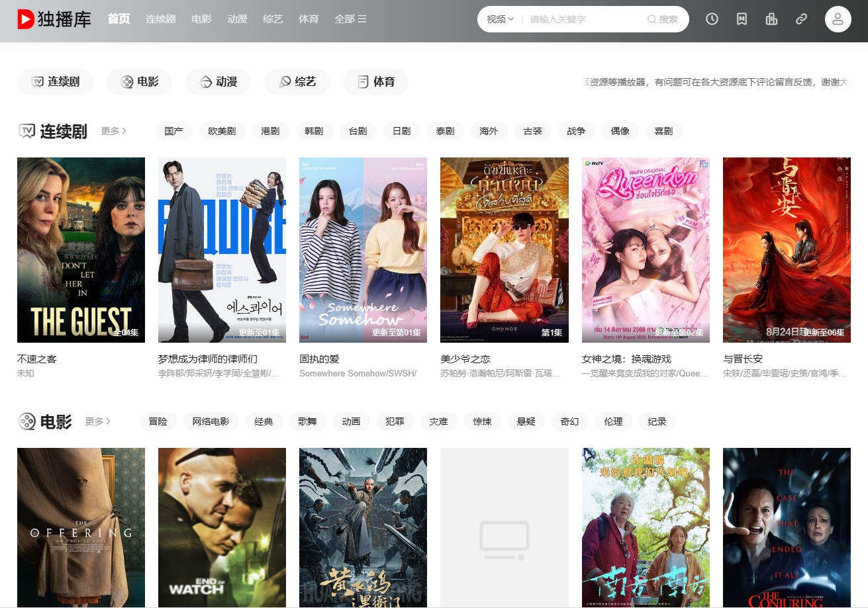Click the magnifier 搜索 search button
This screenshot has width=868, height=608.
pos(663,19)
